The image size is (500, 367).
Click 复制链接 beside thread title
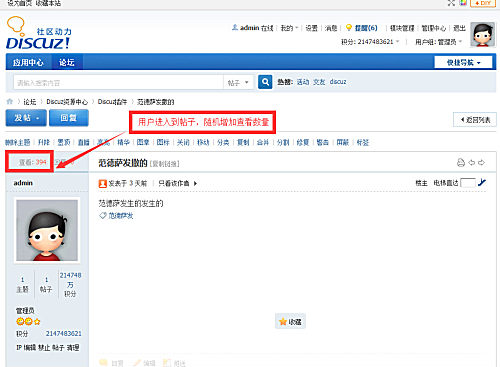(164, 164)
